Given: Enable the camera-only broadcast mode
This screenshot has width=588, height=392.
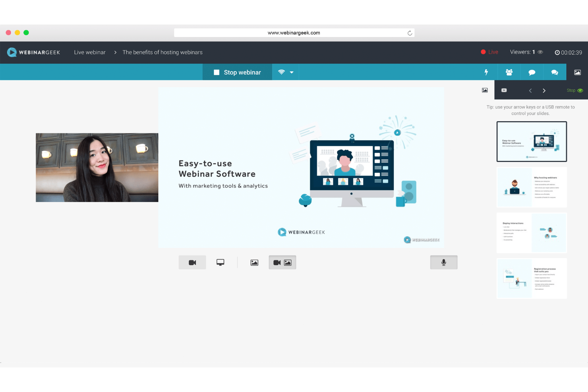Looking at the screenshot, I should click(x=192, y=262).
